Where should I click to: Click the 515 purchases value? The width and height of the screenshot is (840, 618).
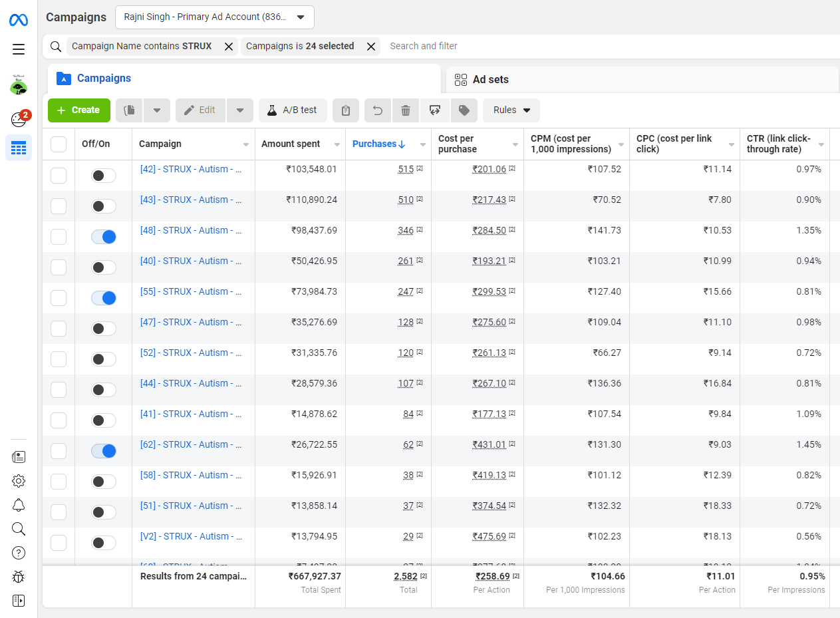click(x=406, y=170)
